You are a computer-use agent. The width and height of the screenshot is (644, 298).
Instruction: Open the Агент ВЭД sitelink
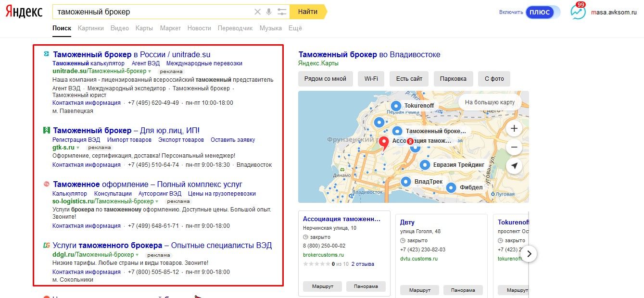tap(145, 63)
